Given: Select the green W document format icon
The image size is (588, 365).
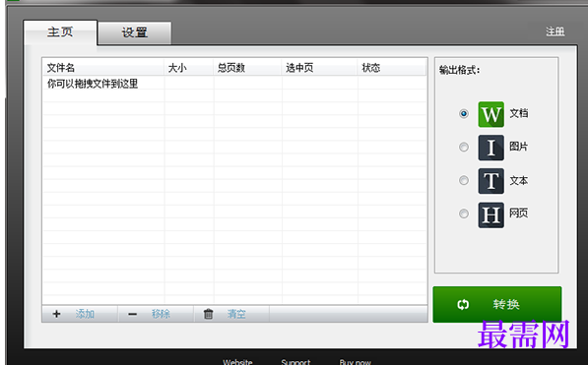Looking at the screenshot, I should [x=490, y=114].
